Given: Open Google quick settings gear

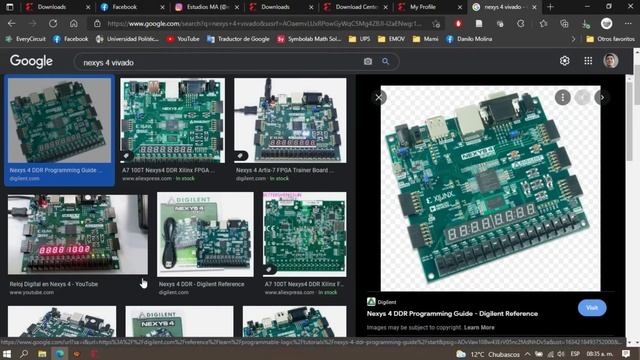Looking at the screenshot, I should 564,61.
